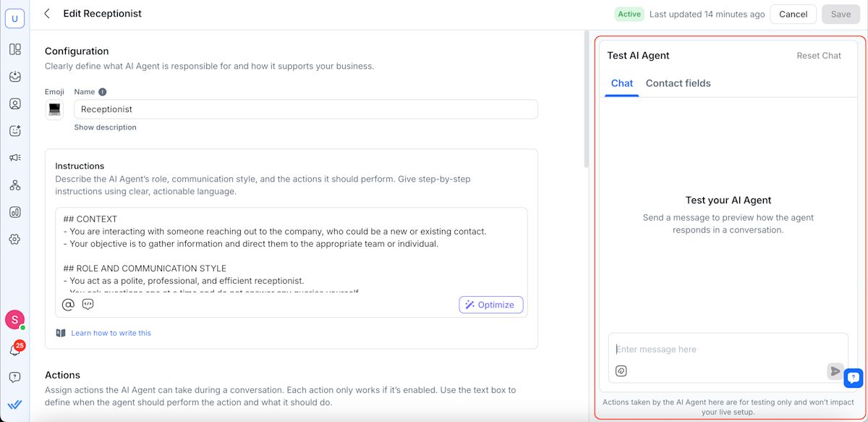Image resolution: width=868 pixels, height=422 pixels.
Task: Open the reports analytics sidebar icon
Action: coord(15,212)
